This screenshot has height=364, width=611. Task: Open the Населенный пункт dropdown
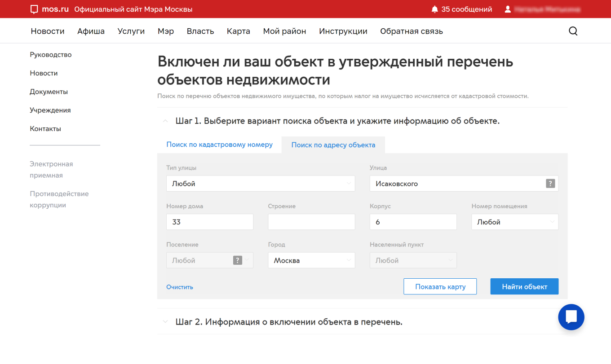click(x=413, y=260)
